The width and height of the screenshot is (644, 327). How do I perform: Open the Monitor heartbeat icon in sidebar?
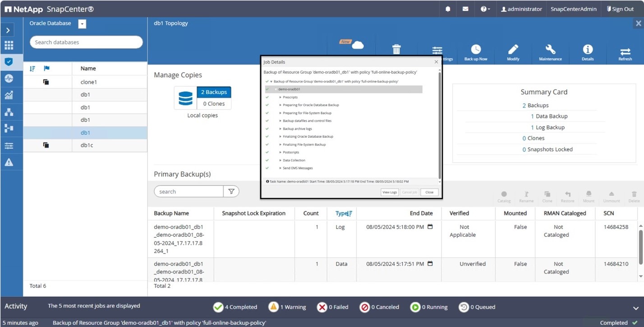9,79
